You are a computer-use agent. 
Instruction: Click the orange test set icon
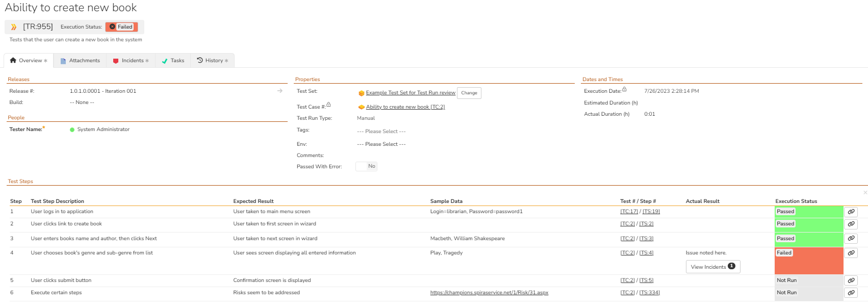[361, 93]
